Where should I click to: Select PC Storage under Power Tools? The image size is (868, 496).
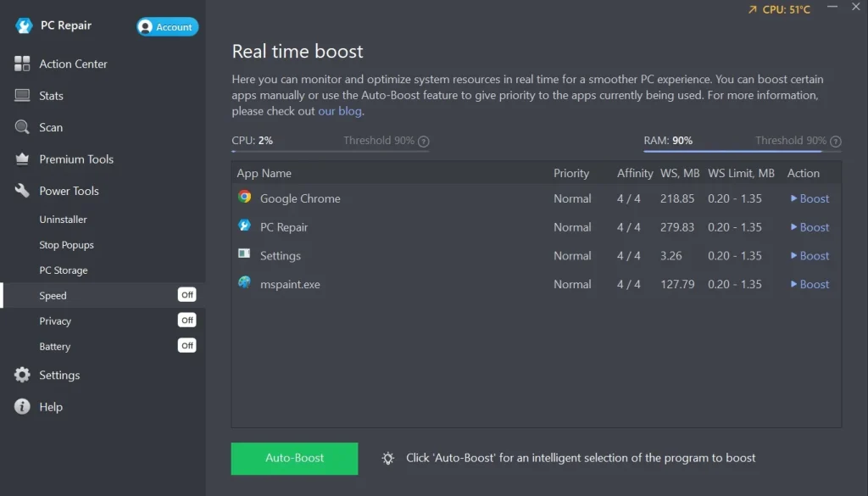coord(63,270)
